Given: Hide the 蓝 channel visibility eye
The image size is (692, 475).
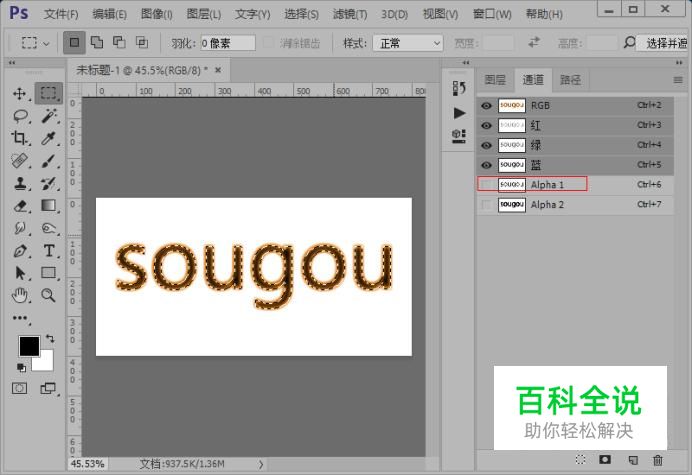Looking at the screenshot, I should [x=486, y=165].
